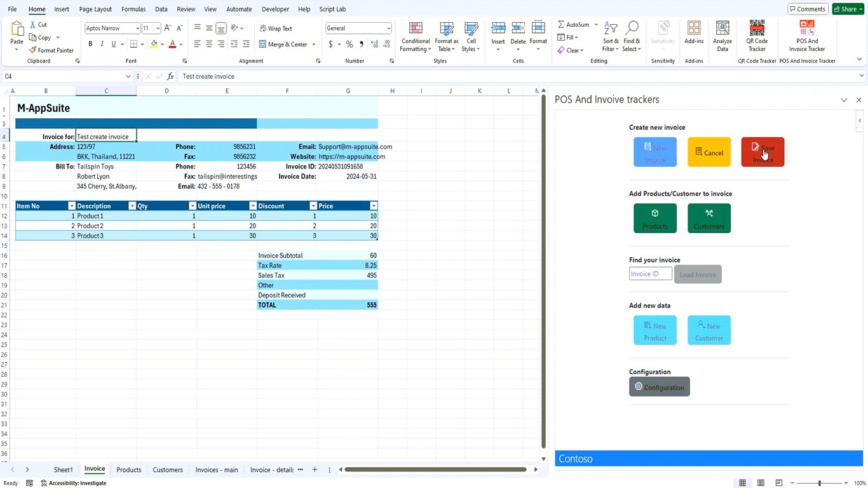Screen dimensions: 868x488
Task: Toggle Wrap Text
Action: pos(276,29)
